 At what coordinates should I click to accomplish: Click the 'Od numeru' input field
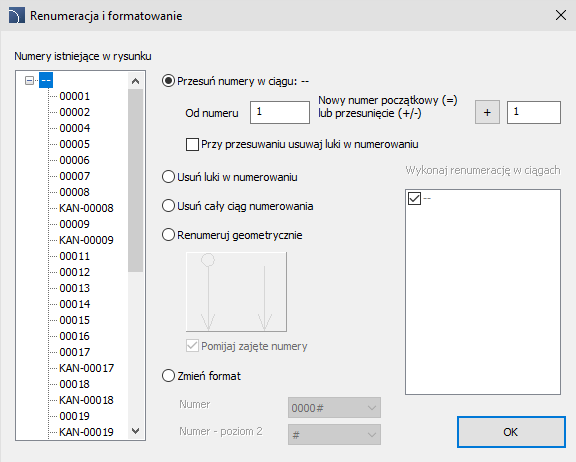(x=280, y=112)
